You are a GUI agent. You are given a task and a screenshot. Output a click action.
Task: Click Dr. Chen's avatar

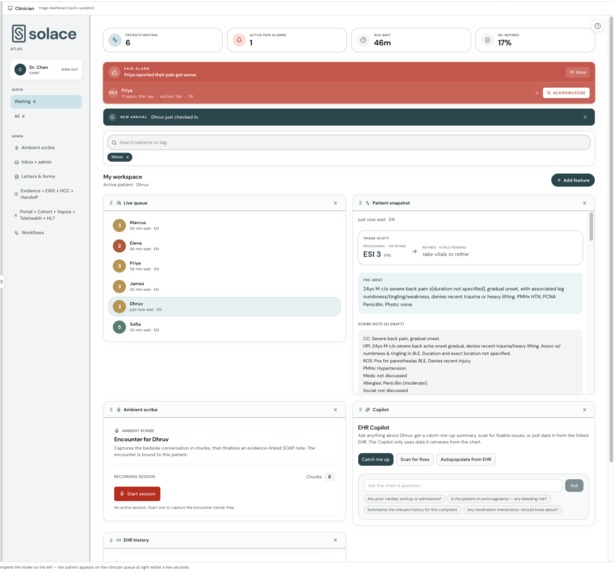click(x=20, y=69)
